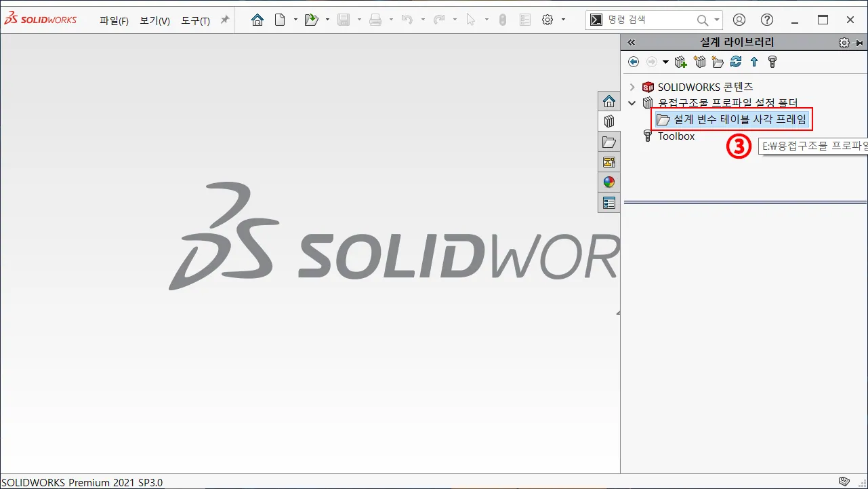Click the magnifier in the command search box

[703, 20]
